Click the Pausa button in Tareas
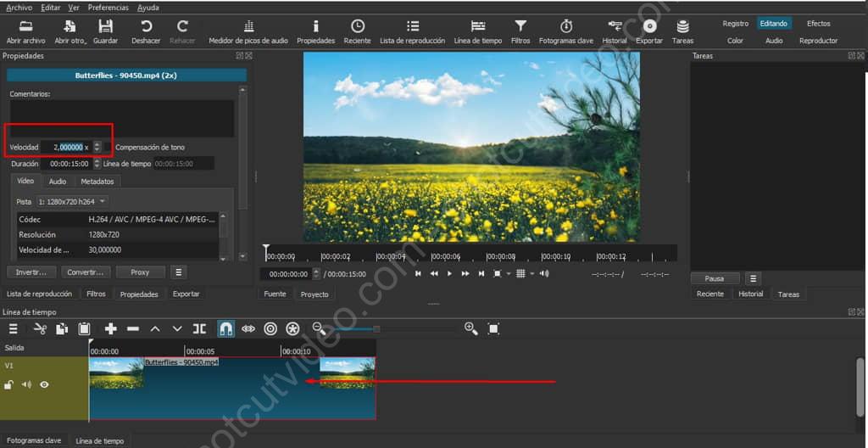 pyautogui.click(x=715, y=278)
